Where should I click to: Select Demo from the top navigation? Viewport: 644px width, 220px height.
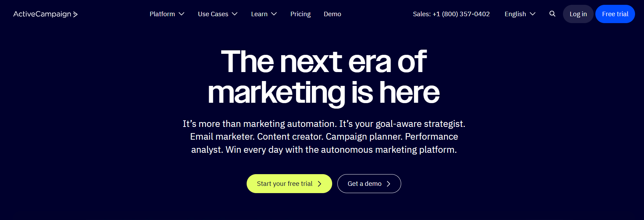(x=332, y=14)
